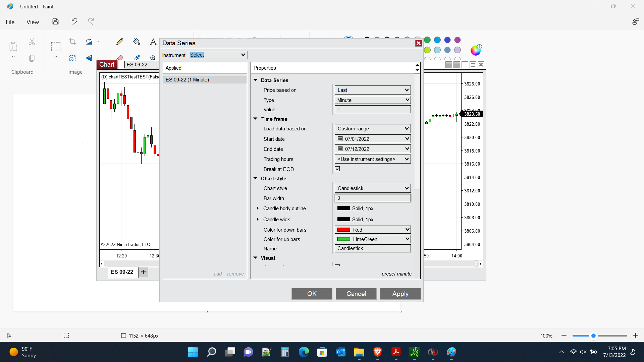Open the Price based on dropdown
Image resolution: width=644 pixels, height=362 pixels.
[372, 90]
